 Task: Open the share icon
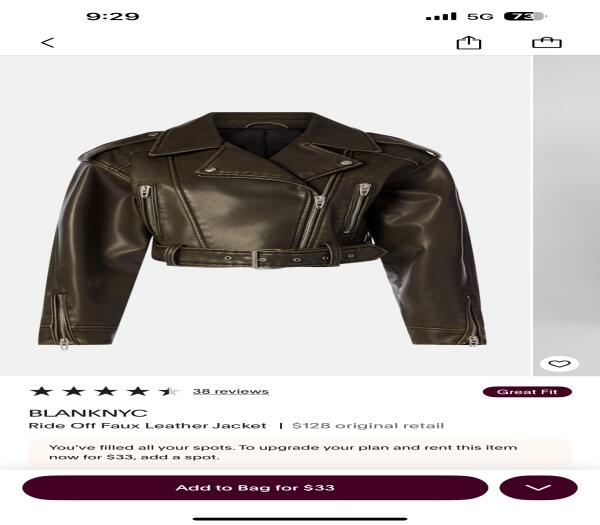pyautogui.click(x=469, y=42)
